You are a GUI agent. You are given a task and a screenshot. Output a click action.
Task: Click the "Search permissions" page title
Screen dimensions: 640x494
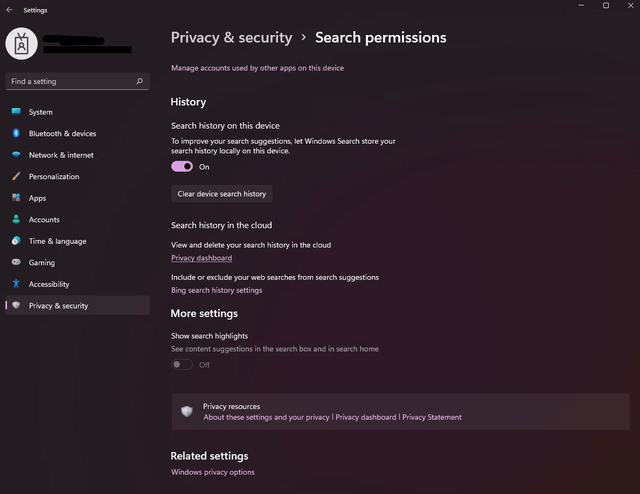381,38
